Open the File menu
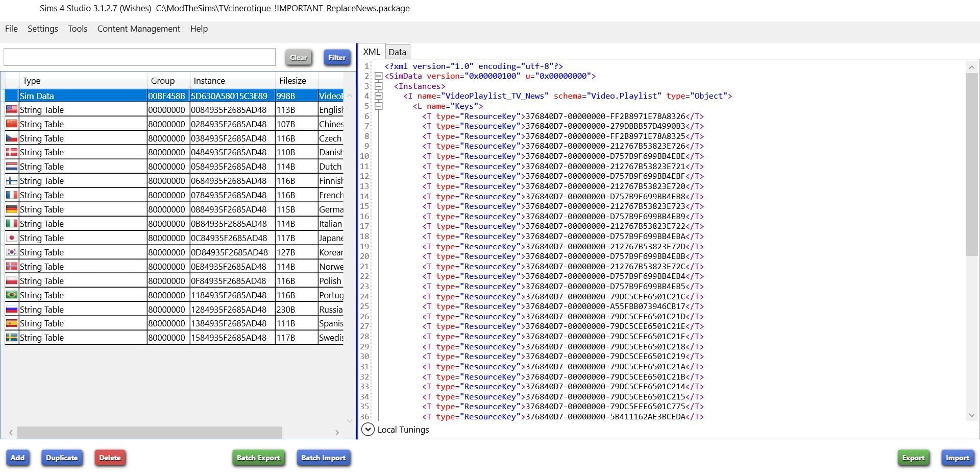 (11, 29)
